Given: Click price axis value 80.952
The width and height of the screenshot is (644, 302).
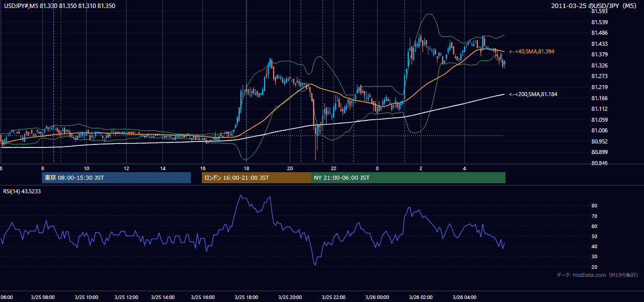Looking at the screenshot, I should (x=599, y=141).
